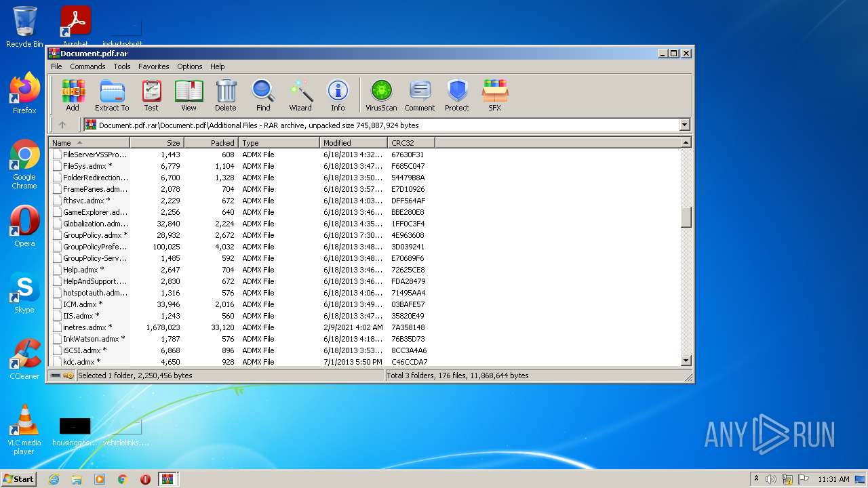868x488 pixels.
Task: Sort by Name column header
Action: click(x=89, y=143)
